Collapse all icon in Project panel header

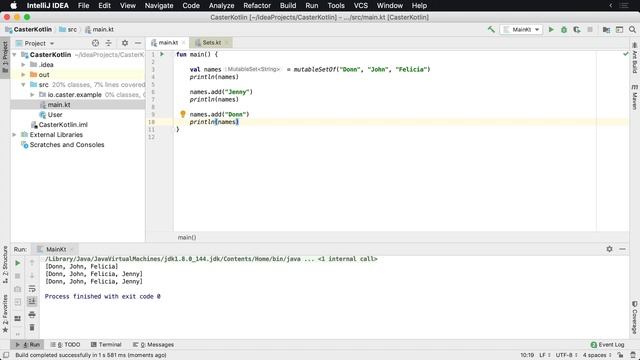click(x=109, y=43)
